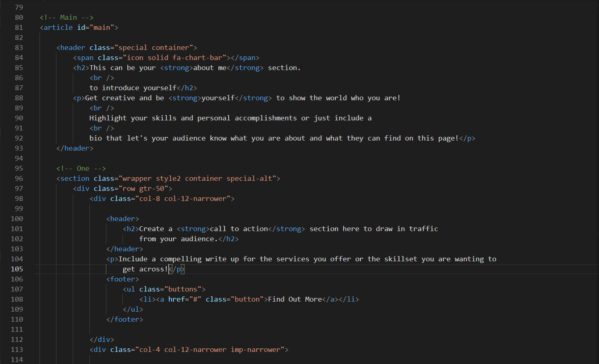Click the closing </ul> tag
Viewport: 599px width, 364px height.
point(133,309)
